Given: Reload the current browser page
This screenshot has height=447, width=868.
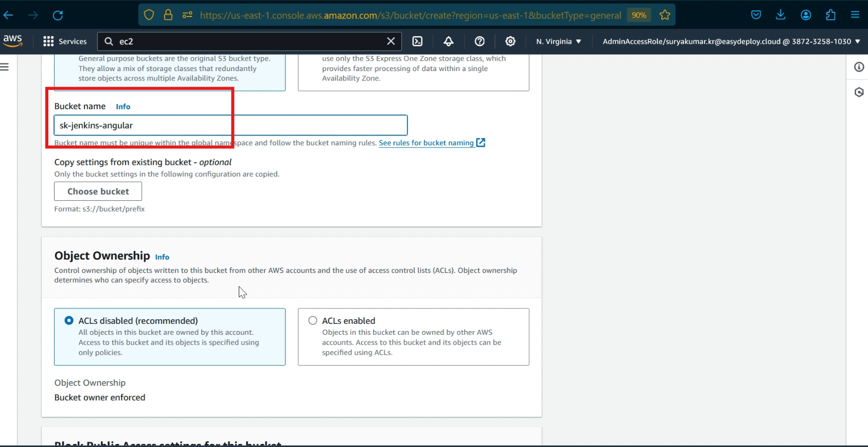Looking at the screenshot, I should tap(58, 15).
